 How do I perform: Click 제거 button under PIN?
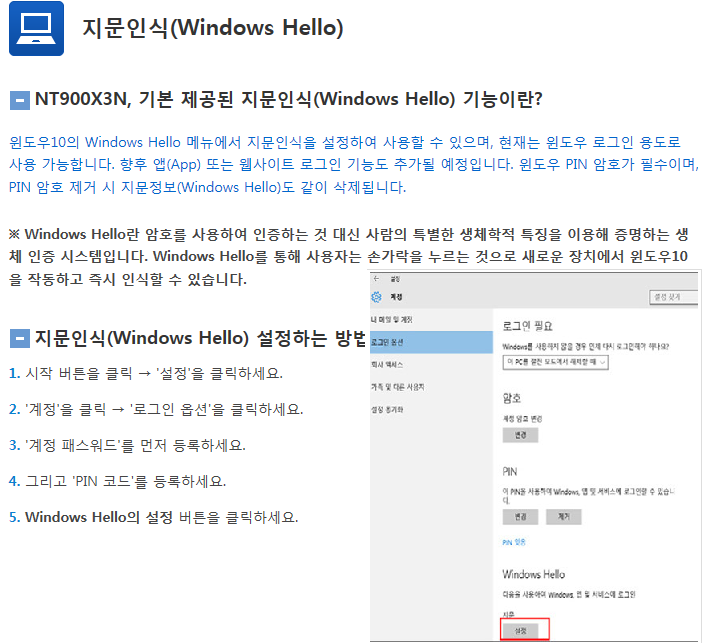point(564,517)
